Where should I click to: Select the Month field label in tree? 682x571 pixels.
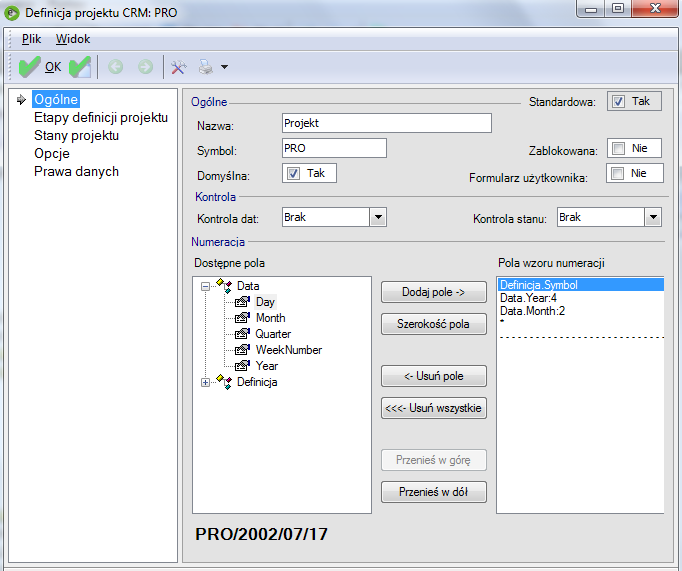click(271, 318)
